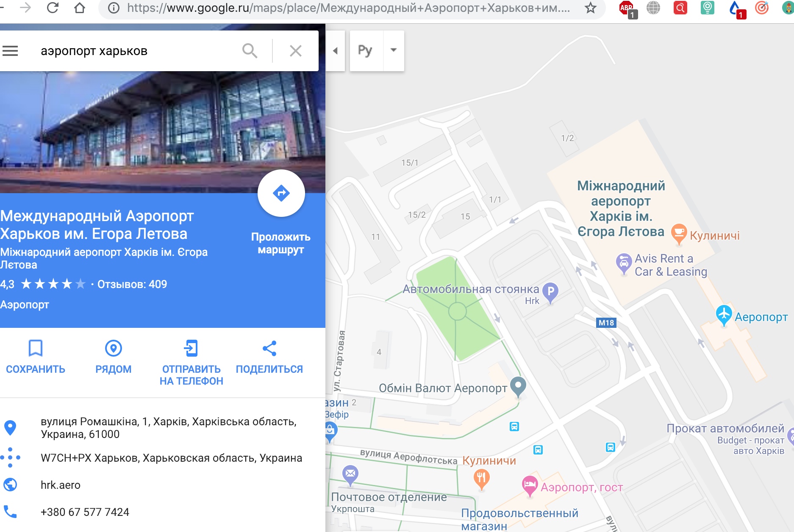
Task: Click the globe website icon
Action: pyautogui.click(x=10, y=485)
